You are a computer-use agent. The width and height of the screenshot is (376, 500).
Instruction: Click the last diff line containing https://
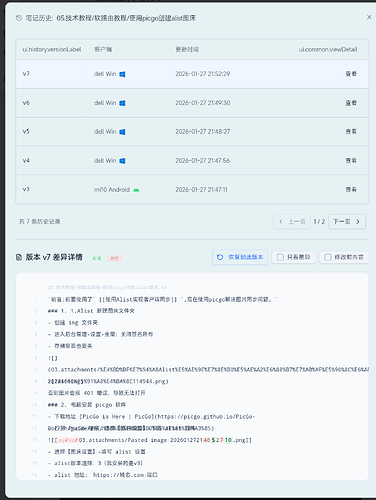(103, 475)
